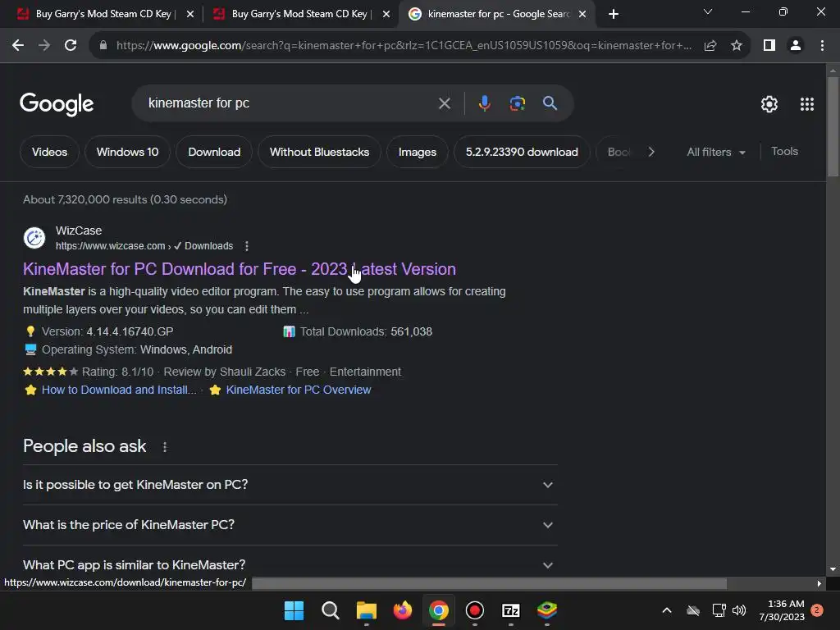Open Windows taskbar search

pyautogui.click(x=331, y=610)
